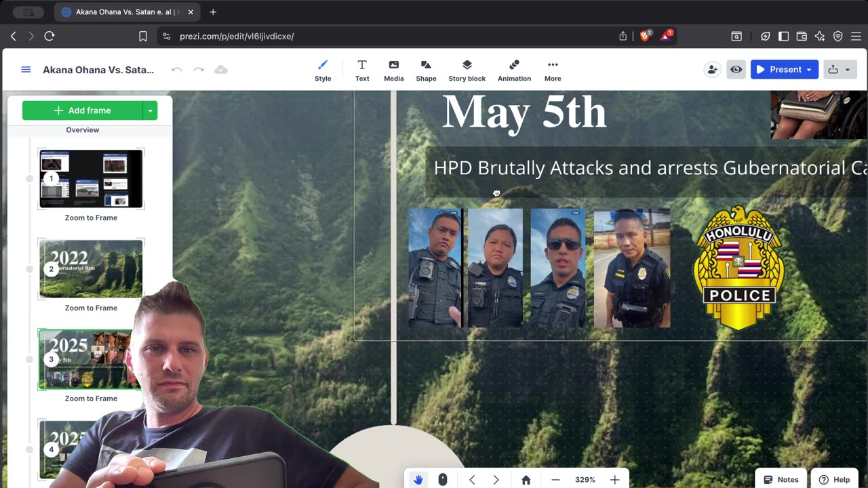Viewport: 868px width, 488px height.
Task: Activate the hand pan tool
Action: [418, 480]
